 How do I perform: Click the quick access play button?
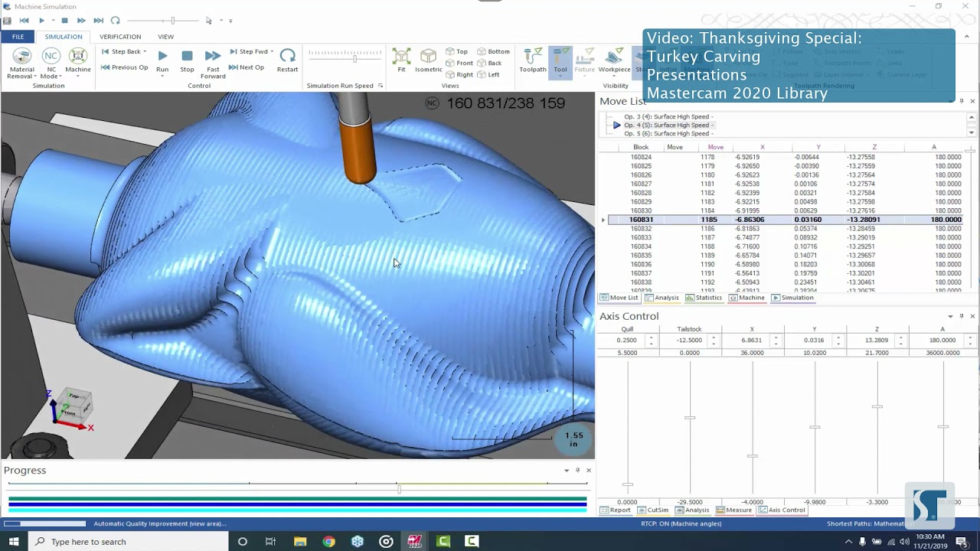(x=41, y=21)
